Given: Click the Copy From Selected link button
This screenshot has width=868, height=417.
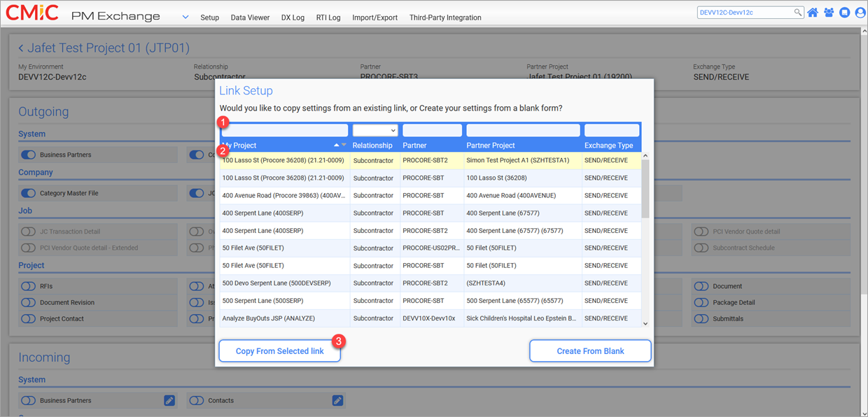Looking at the screenshot, I should 279,351.
